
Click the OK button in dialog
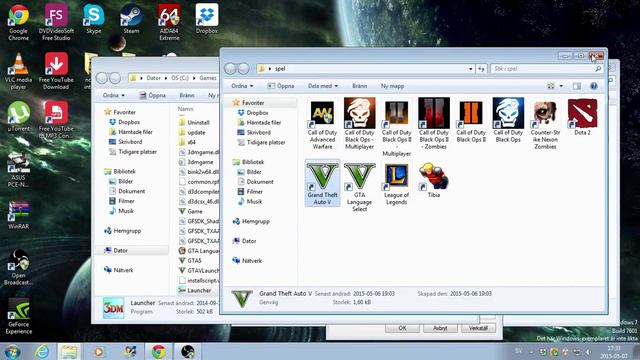(x=402, y=328)
